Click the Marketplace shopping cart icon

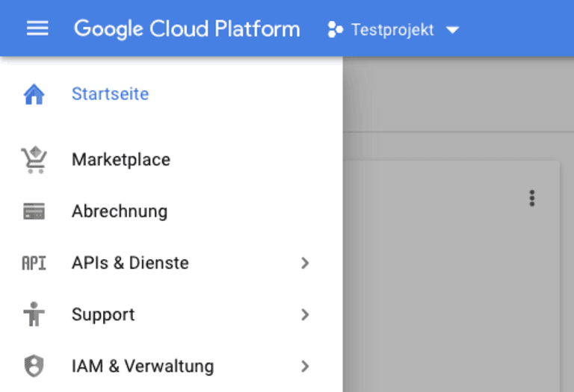pos(34,160)
